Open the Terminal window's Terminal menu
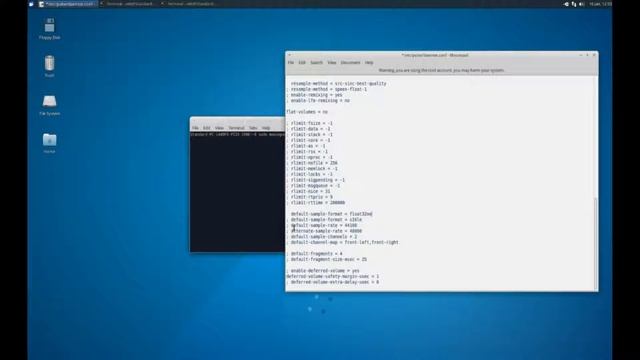 pyautogui.click(x=236, y=128)
